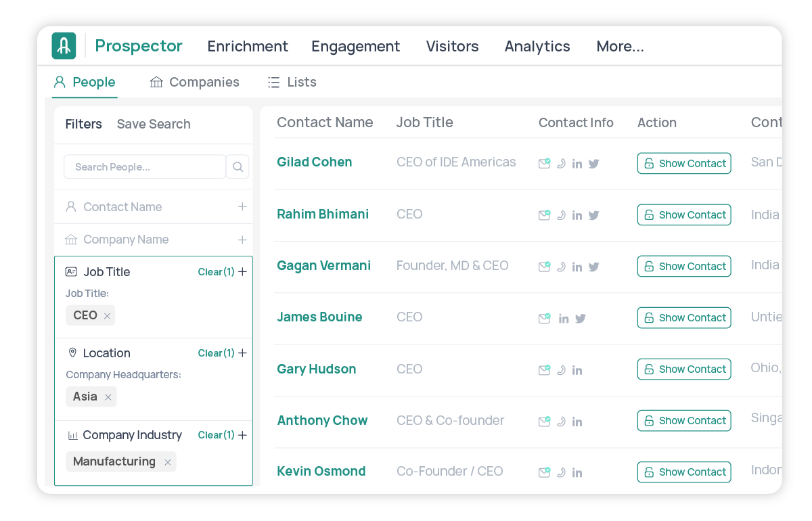The height and width of the screenshot is (521, 812).
Task: Expand the Company Name filter
Action: 242,239
